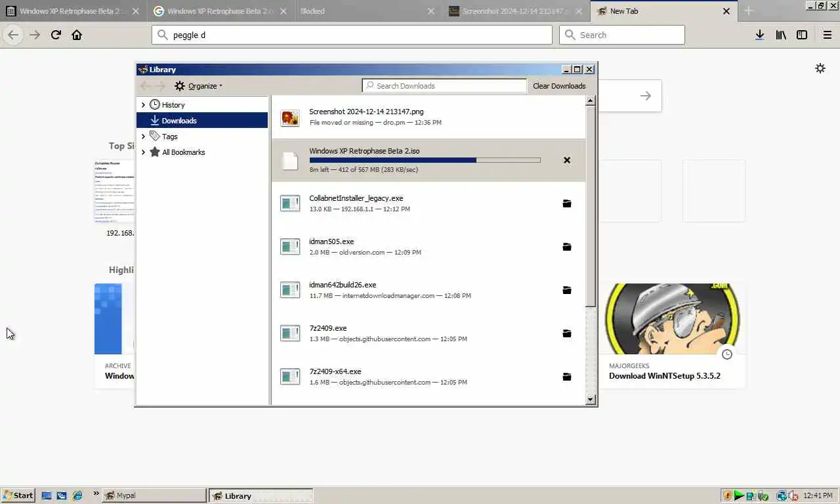Select the 7z2409.exe download name
Image resolution: width=840 pixels, height=504 pixels.
point(327,328)
